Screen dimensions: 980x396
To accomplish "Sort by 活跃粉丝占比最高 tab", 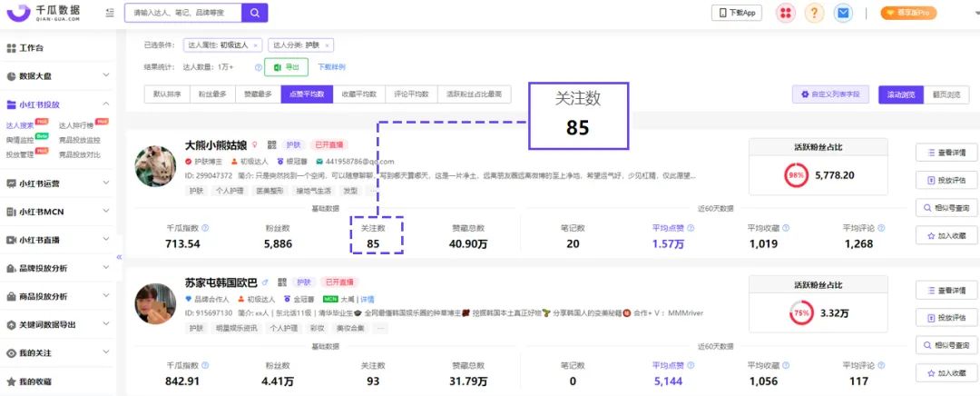I will pos(474,94).
